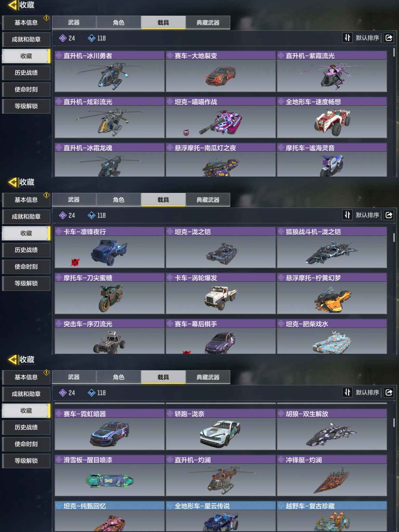399x532 pixels.
Task: Choose the 摩托车-刀尖蜜糖 motorcycle skin
Action: point(110,294)
